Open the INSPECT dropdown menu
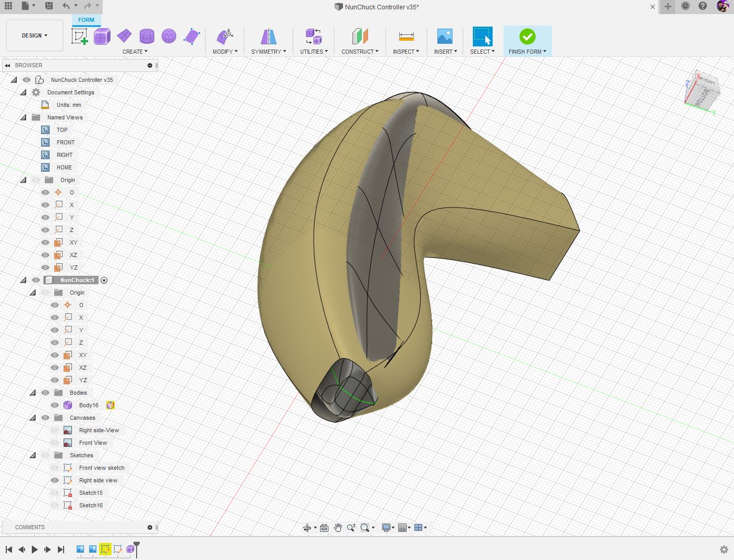Screen dimensions: 734x560 pyautogui.click(x=406, y=52)
